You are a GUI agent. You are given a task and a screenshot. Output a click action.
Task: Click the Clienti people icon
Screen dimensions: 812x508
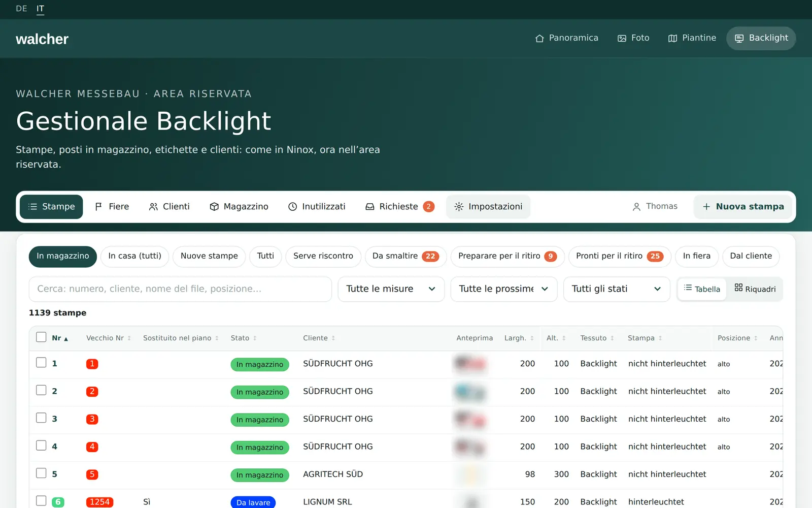[153, 207]
